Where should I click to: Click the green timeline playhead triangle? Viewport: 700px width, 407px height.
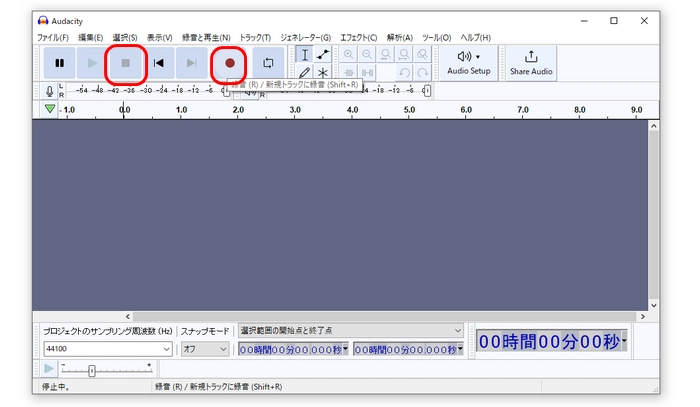tap(49, 109)
